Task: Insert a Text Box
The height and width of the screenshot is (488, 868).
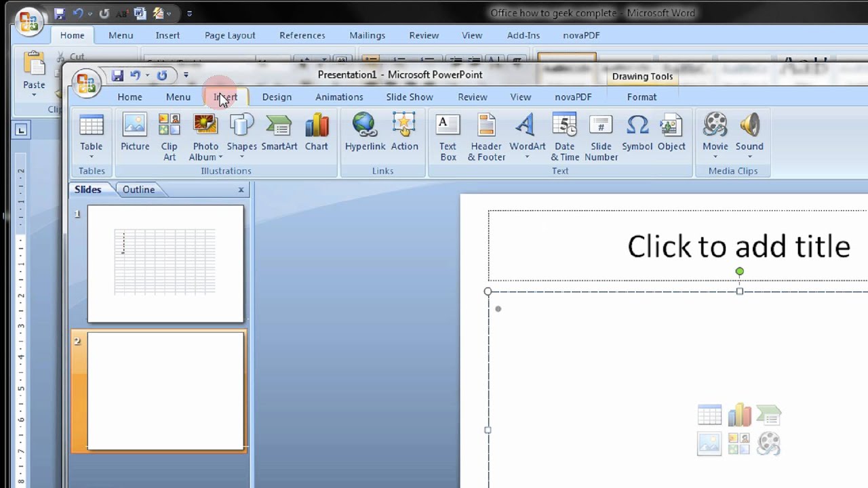Action: [x=448, y=138]
